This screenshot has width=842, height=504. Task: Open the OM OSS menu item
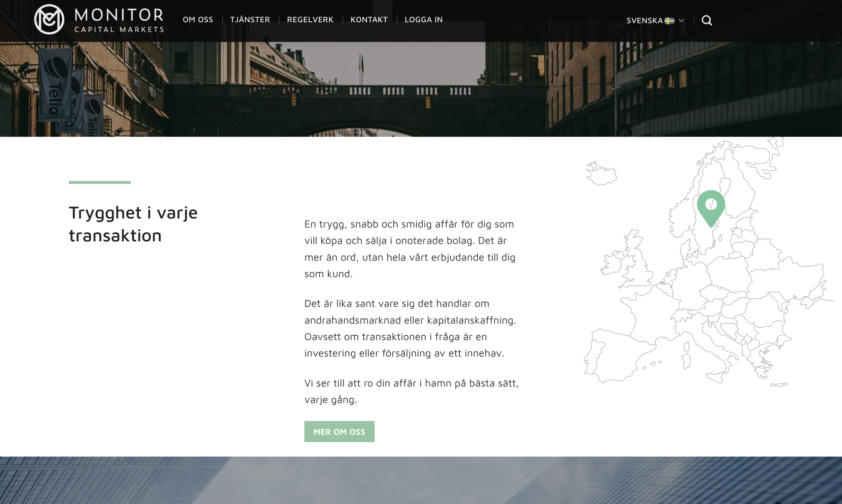tap(198, 20)
